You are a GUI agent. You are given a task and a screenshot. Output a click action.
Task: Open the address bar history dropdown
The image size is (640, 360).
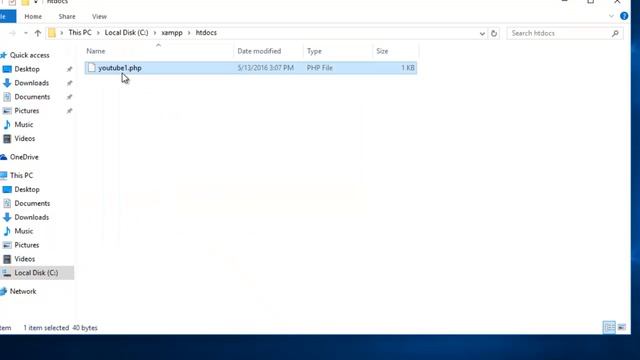pyautogui.click(x=482, y=33)
